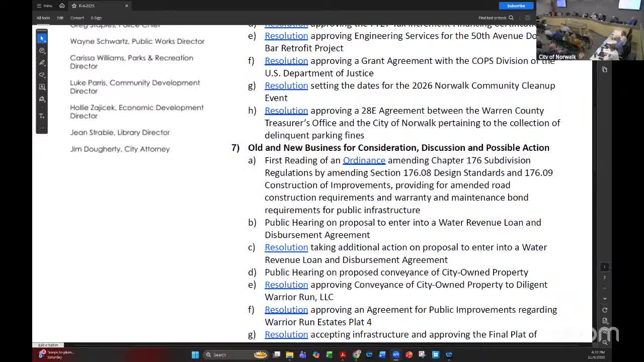Go to page 1 in right rail
The width and height of the screenshot is (644, 362).
[x=605, y=267]
